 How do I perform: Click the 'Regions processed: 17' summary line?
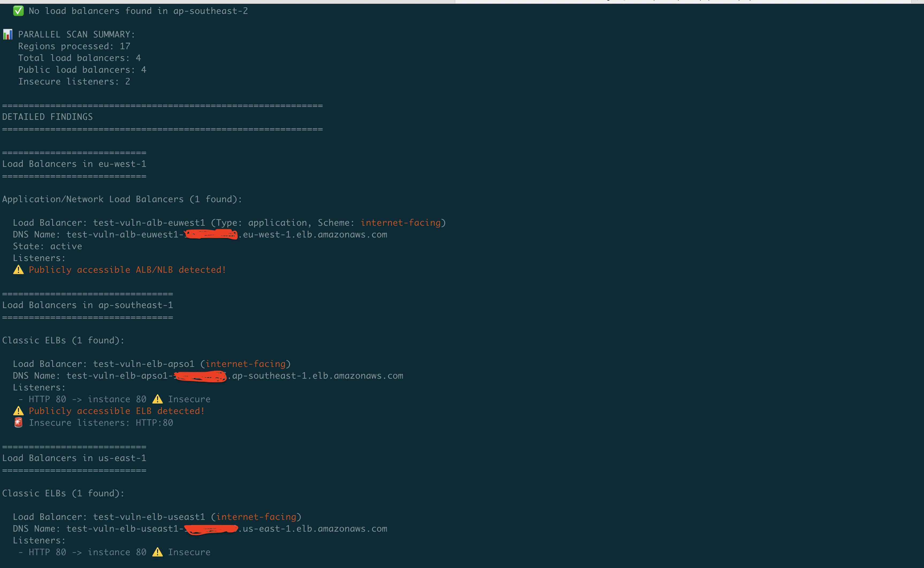[x=74, y=46]
